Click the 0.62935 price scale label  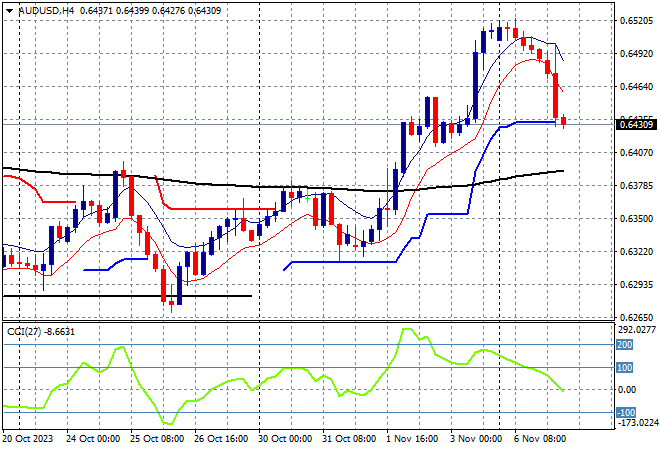point(636,285)
